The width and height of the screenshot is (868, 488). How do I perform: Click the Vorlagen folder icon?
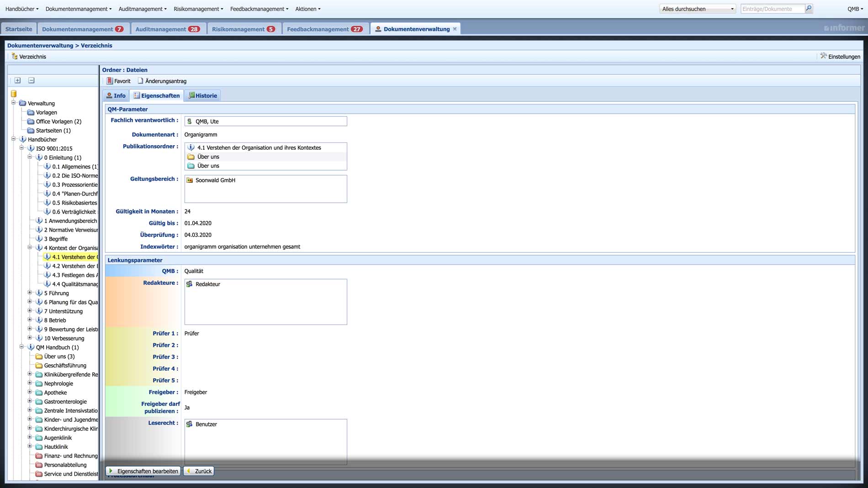click(31, 112)
